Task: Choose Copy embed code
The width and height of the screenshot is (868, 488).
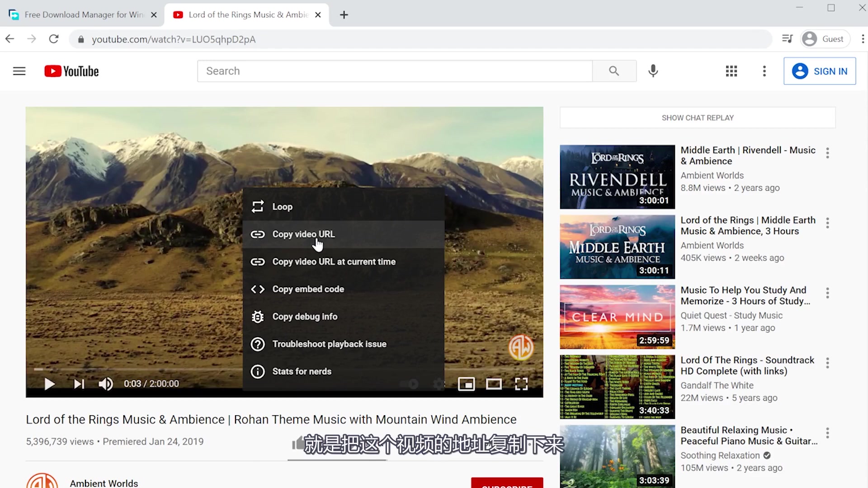Action: pyautogui.click(x=344, y=289)
